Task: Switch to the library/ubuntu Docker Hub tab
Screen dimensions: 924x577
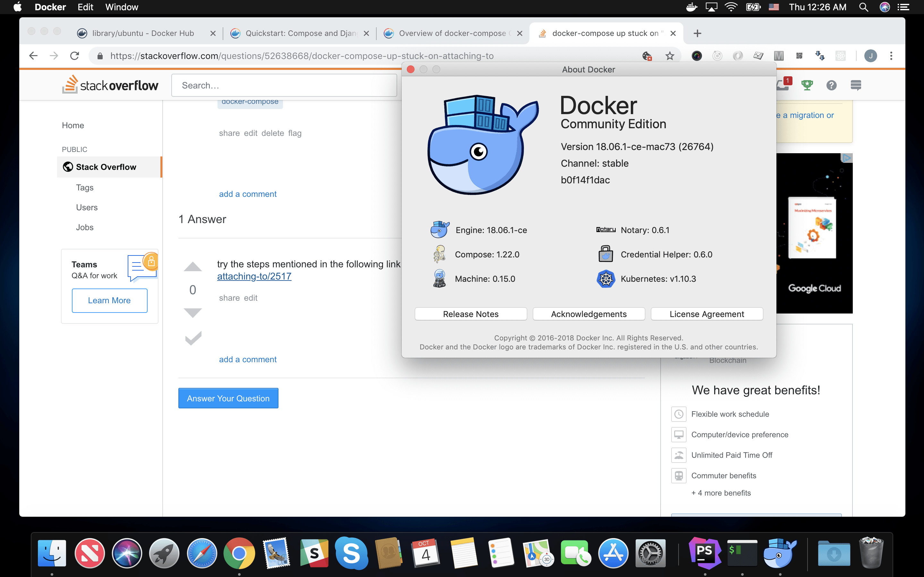Action: 143,33
